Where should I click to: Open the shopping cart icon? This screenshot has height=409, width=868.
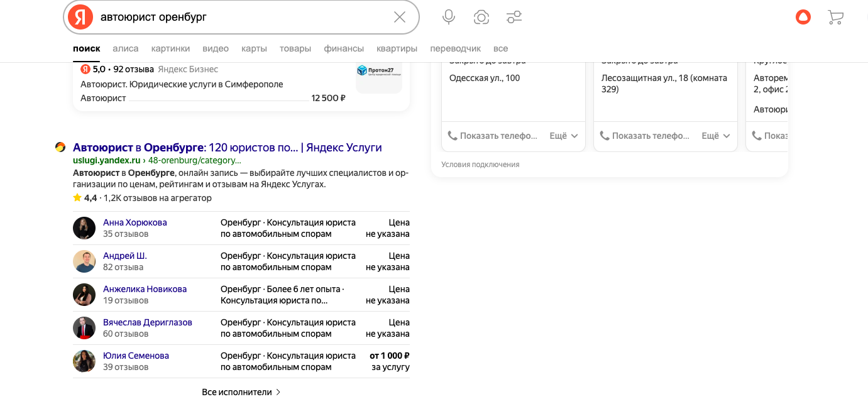point(835,17)
